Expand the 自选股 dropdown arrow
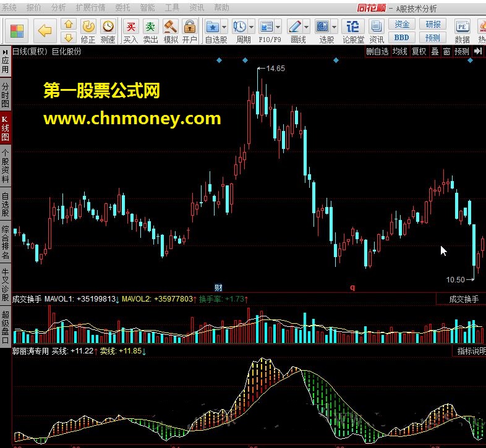 click(x=224, y=27)
